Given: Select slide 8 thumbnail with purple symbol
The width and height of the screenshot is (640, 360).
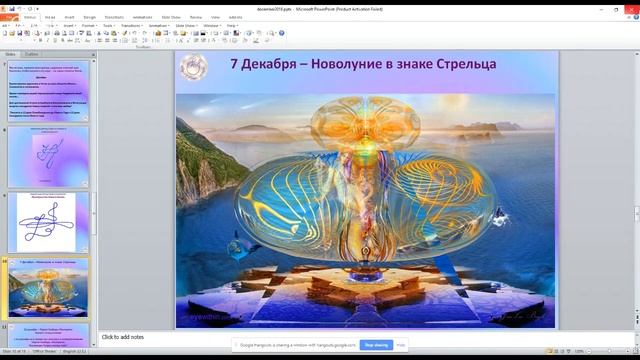Looking at the screenshot, I should (x=48, y=157).
